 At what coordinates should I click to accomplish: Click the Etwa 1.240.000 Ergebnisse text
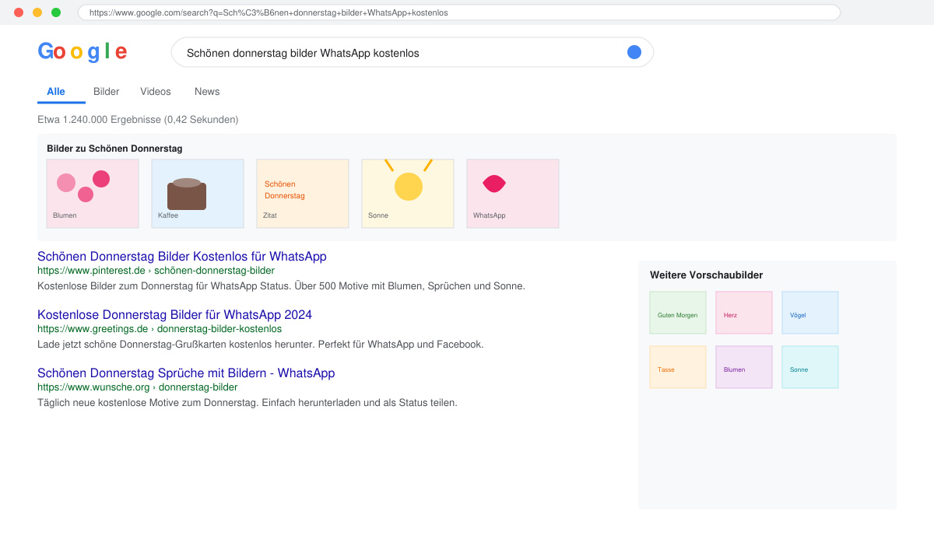pyautogui.click(x=138, y=120)
